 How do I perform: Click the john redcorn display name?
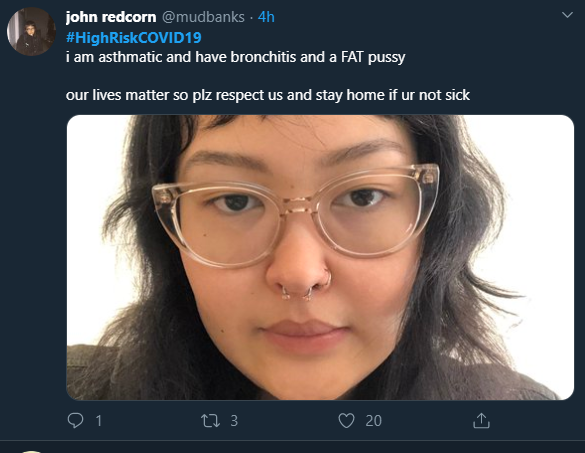coord(111,17)
